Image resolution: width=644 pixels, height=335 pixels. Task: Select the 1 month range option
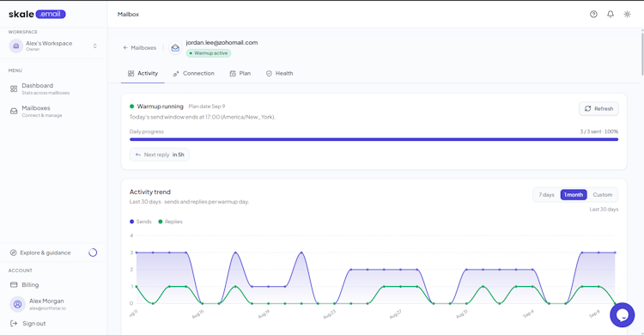click(x=574, y=195)
